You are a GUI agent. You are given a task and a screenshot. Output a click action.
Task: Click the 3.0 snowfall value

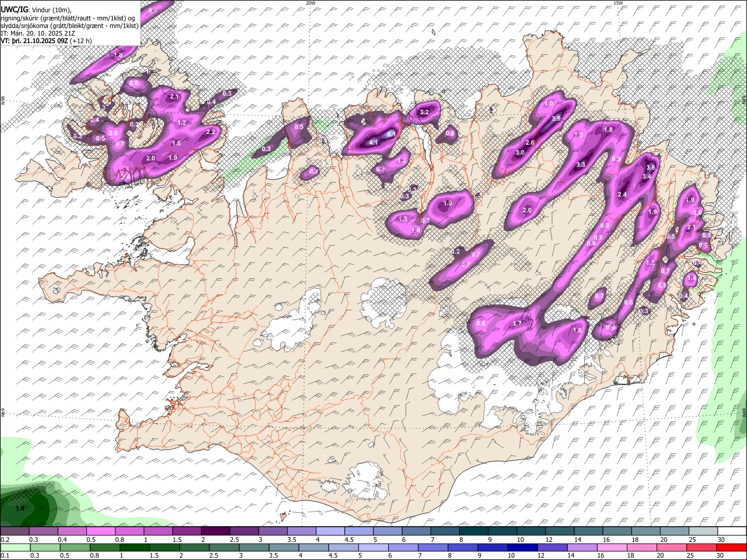click(x=520, y=153)
